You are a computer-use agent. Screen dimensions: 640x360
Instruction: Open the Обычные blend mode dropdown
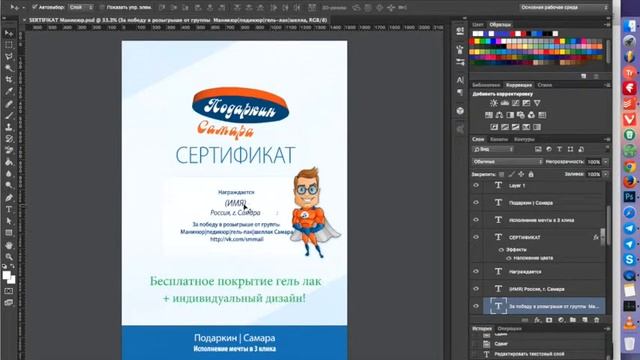point(507,162)
